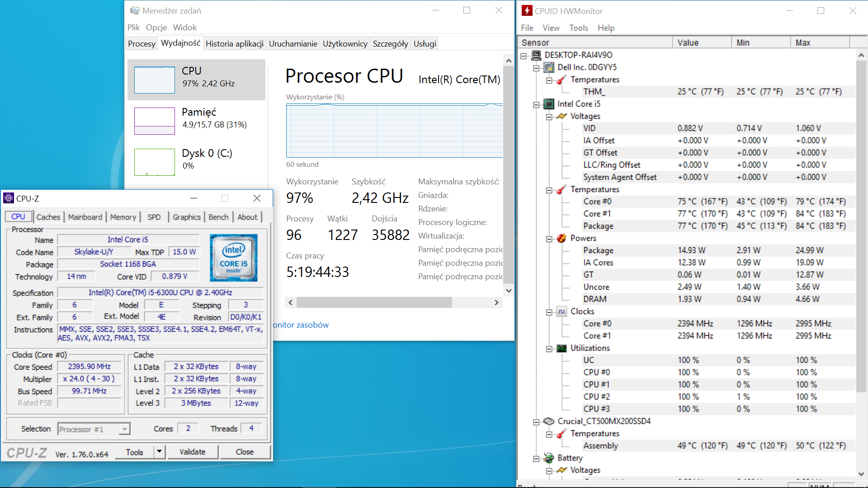Click the Powers flame icon

(561, 238)
